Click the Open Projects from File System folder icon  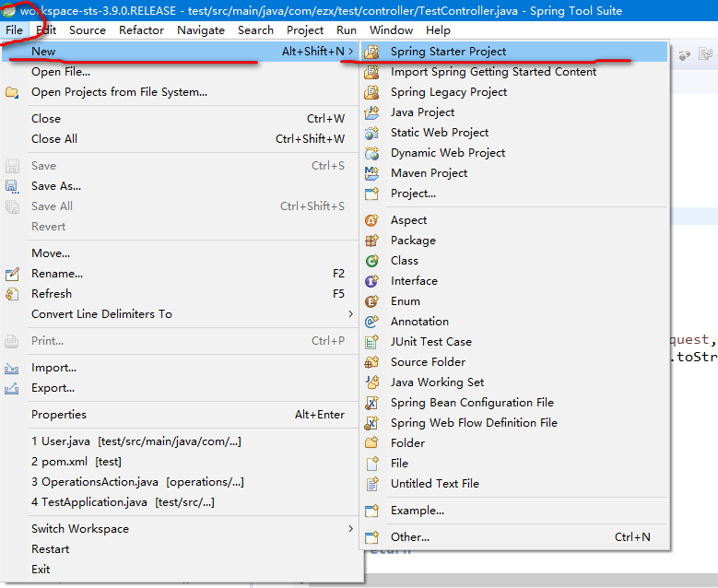[12, 92]
